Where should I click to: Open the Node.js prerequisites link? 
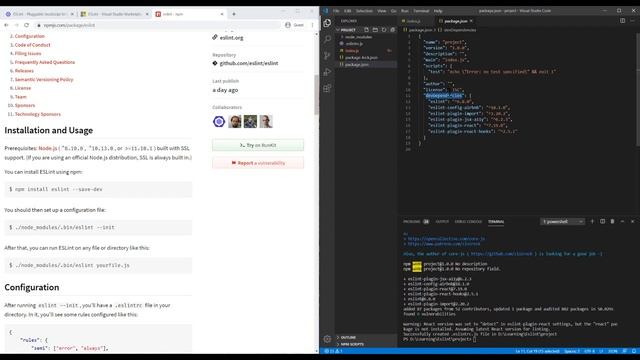point(48,148)
